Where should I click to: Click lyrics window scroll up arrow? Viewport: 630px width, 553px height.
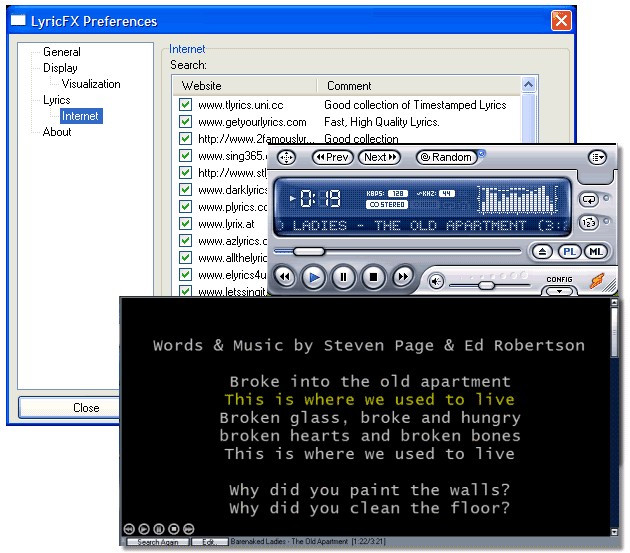[x=614, y=302]
